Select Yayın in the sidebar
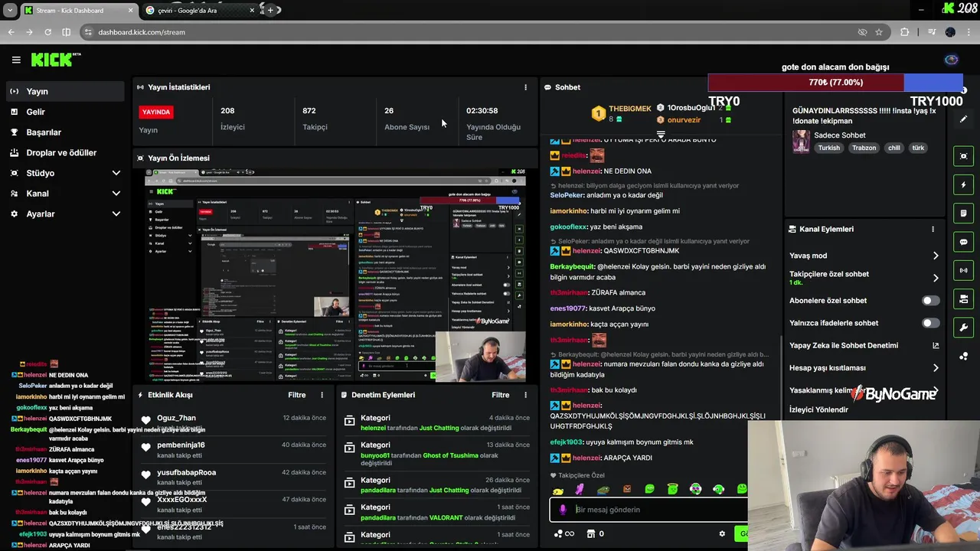980x551 pixels. pyautogui.click(x=65, y=91)
